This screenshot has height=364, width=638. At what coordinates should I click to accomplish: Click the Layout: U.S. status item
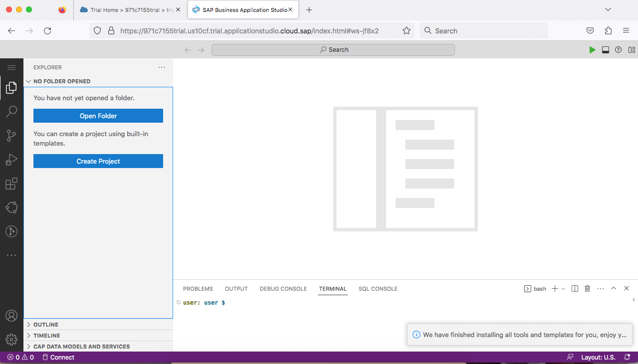tap(598, 358)
